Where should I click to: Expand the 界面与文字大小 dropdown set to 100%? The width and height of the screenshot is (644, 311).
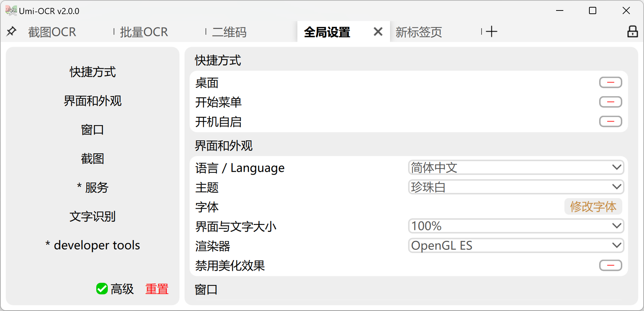pyautogui.click(x=516, y=226)
